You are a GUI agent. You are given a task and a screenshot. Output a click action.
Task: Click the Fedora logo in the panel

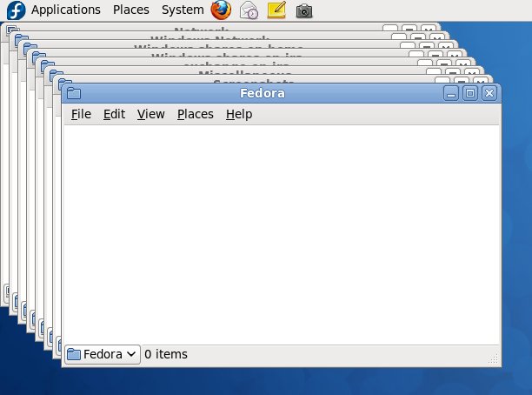point(16,10)
